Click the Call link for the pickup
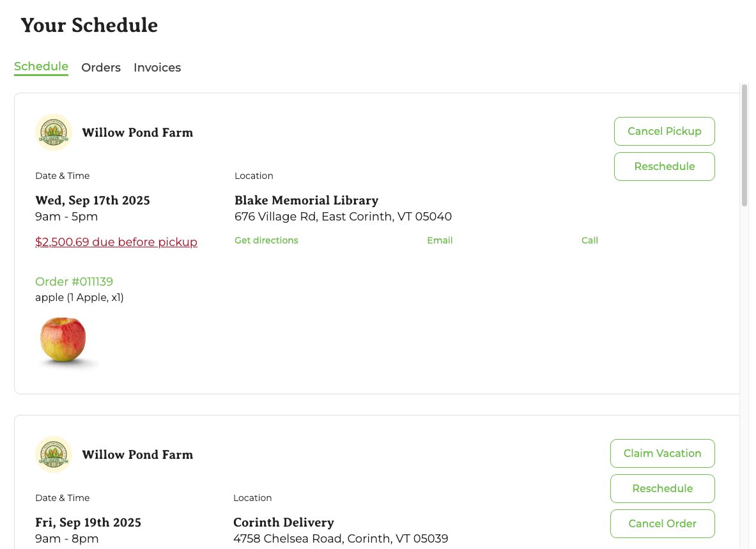Viewport: 756px width, 549px height. tap(590, 240)
